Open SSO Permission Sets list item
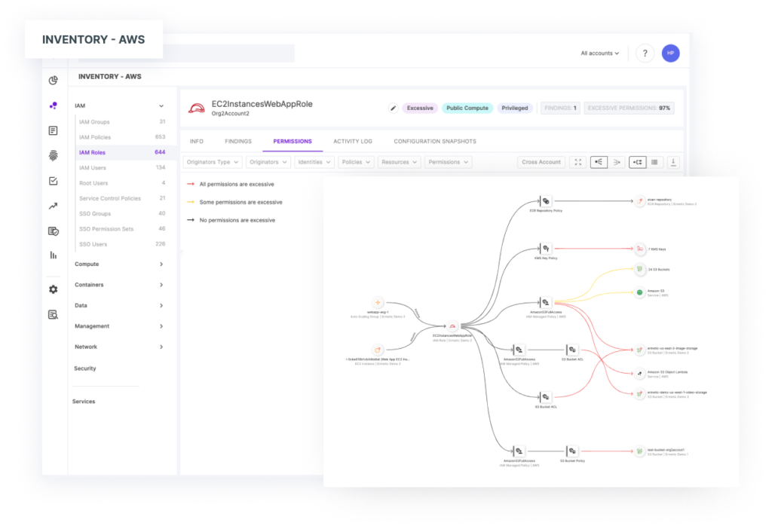The width and height of the screenshot is (772, 532). point(122,228)
